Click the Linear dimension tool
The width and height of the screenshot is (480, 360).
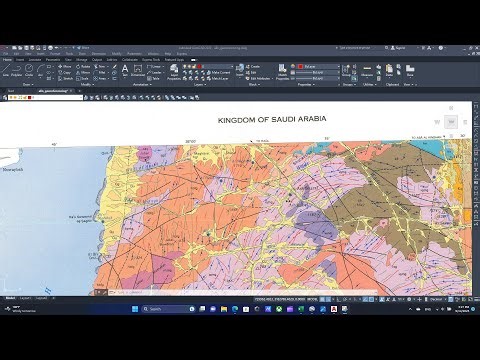point(154,66)
